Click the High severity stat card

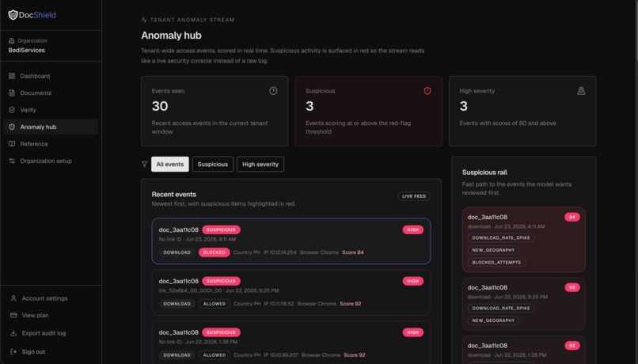tap(522, 111)
